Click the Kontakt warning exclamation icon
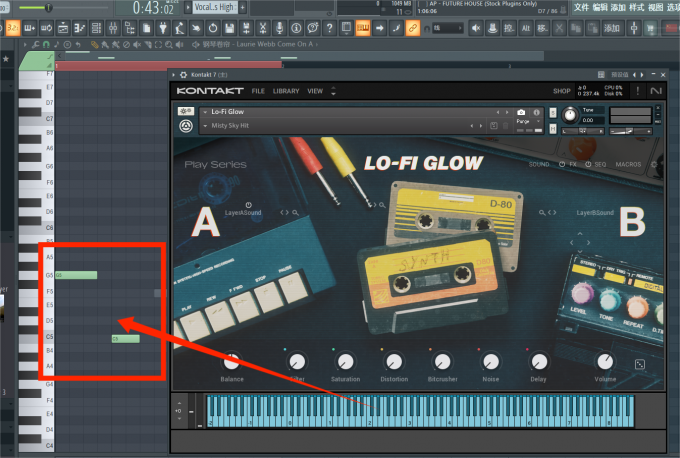The image size is (680, 458). [638, 91]
